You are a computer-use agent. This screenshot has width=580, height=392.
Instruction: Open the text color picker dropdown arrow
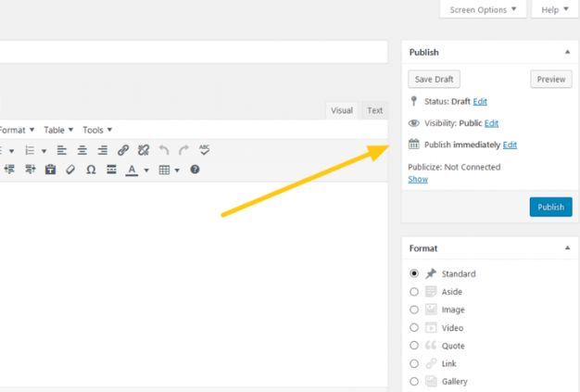(146, 171)
